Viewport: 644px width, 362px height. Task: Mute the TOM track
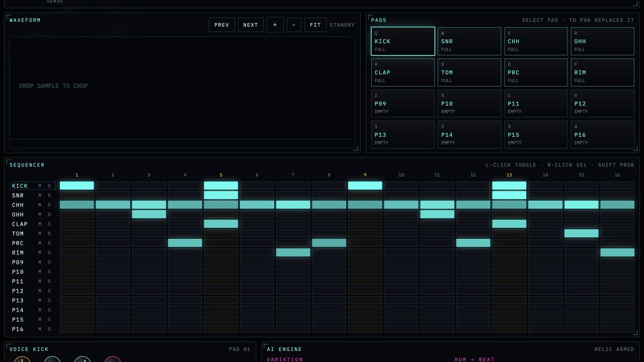pyautogui.click(x=40, y=234)
